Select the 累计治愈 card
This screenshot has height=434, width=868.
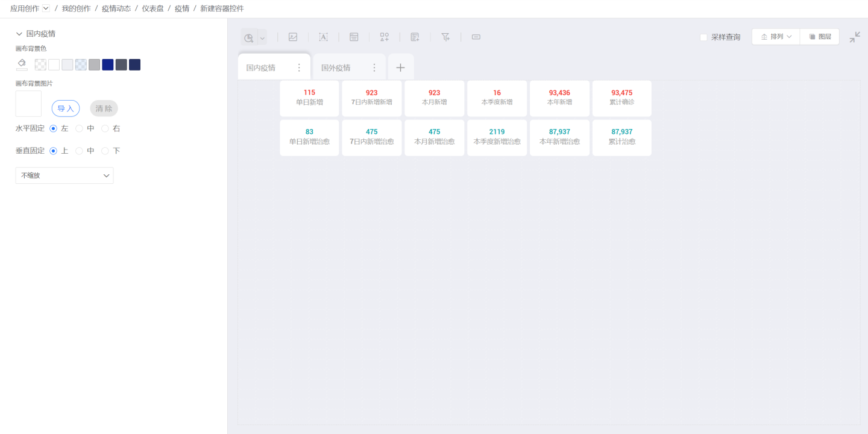pyautogui.click(x=622, y=137)
